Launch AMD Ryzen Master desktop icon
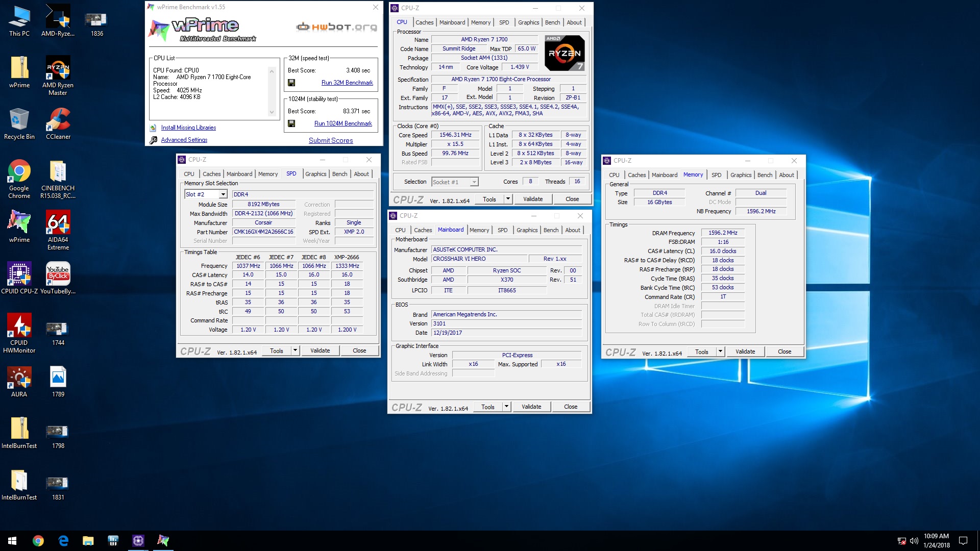This screenshot has width=980, height=551. pos(58,76)
